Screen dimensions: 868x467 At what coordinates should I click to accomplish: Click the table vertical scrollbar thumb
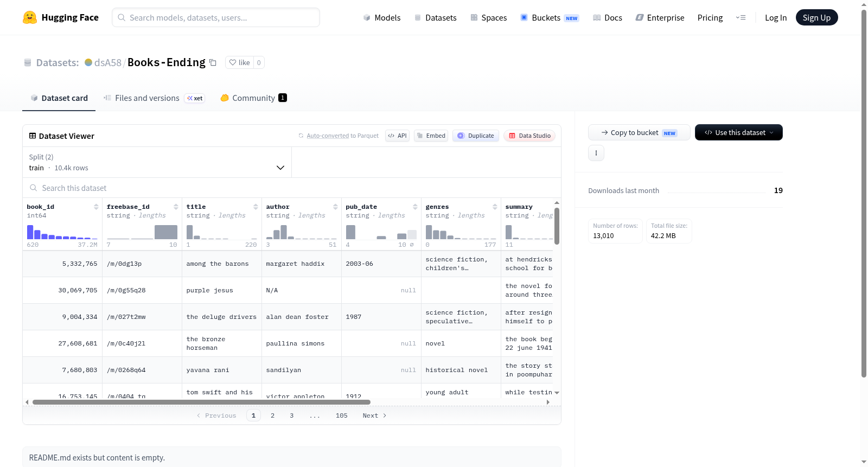(557, 226)
